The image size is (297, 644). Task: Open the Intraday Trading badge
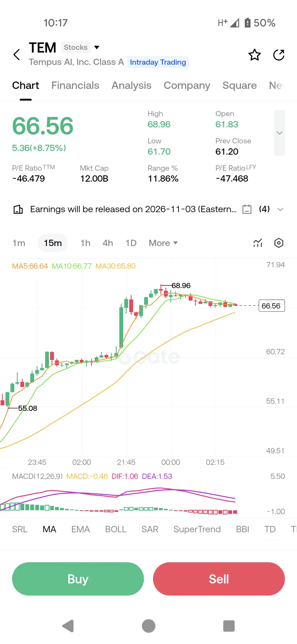tap(158, 62)
